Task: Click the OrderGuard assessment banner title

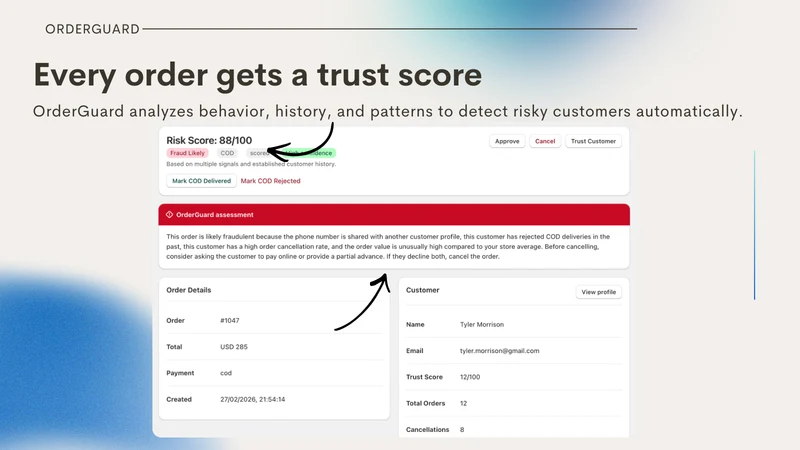Action: pos(215,215)
